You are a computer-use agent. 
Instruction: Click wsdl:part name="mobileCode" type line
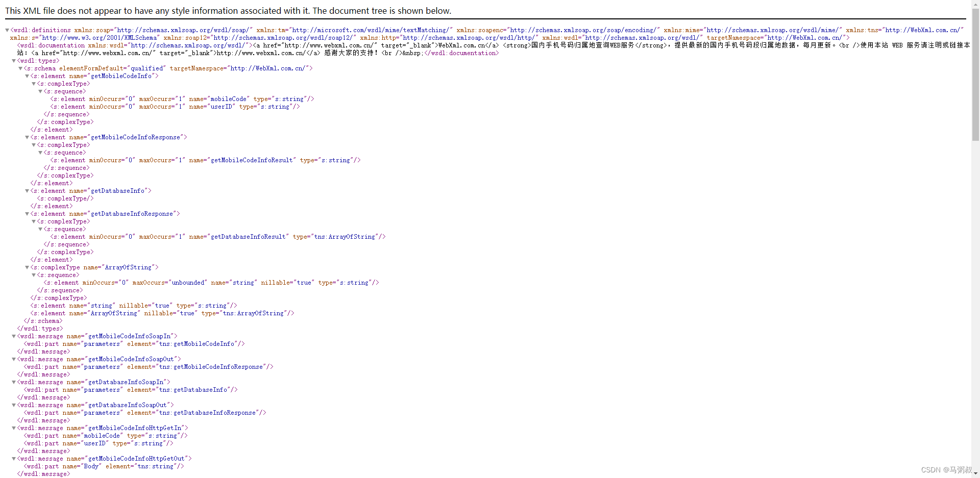[106, 436]
